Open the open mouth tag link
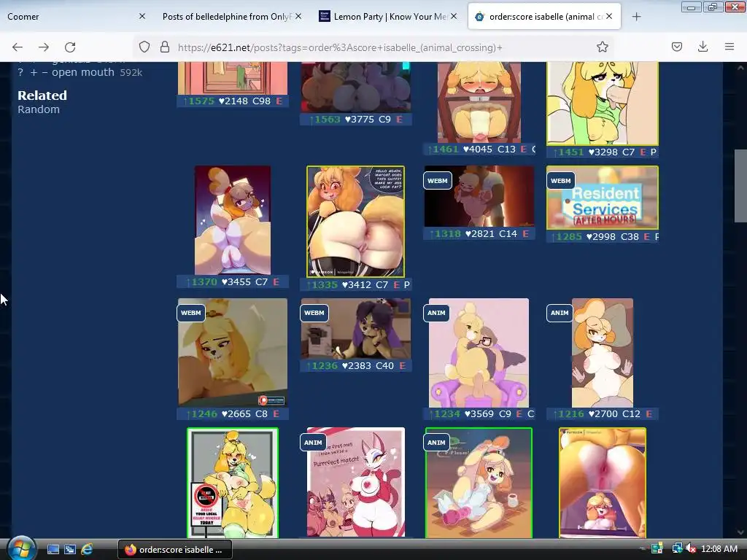Viewport: 747px width, 560px height. [83, 72]
